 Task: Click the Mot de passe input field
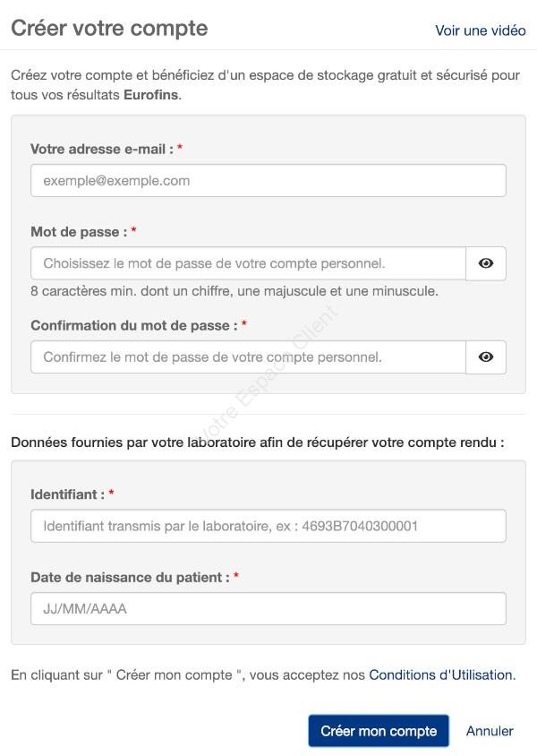pos(249,263)
